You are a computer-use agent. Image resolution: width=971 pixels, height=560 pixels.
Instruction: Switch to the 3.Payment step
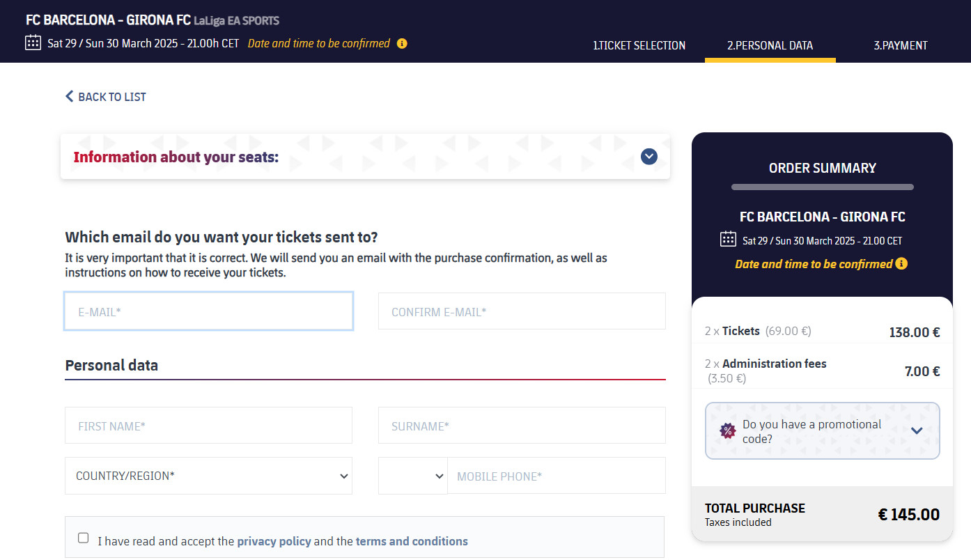(x=901, y=45)
